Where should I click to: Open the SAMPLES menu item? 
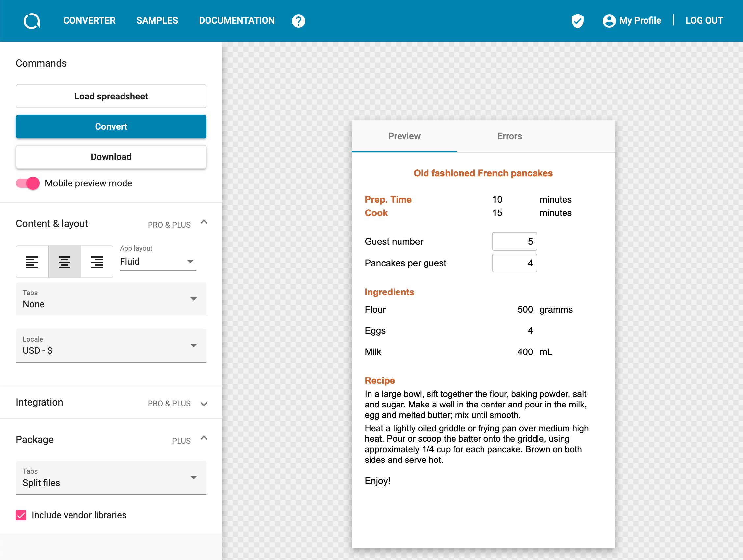(157, 21)
